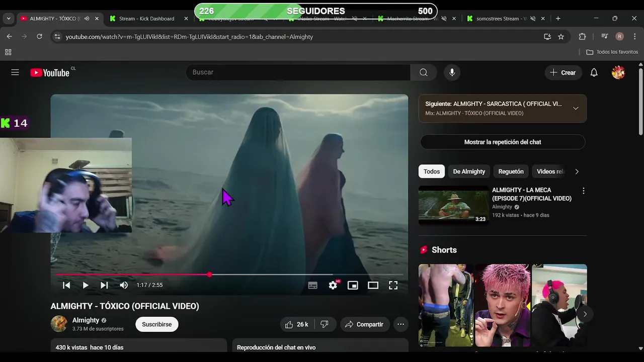Viewport: 644px width, 362px height.
Task: Open the media control icon
Action: tap(605, 37)
